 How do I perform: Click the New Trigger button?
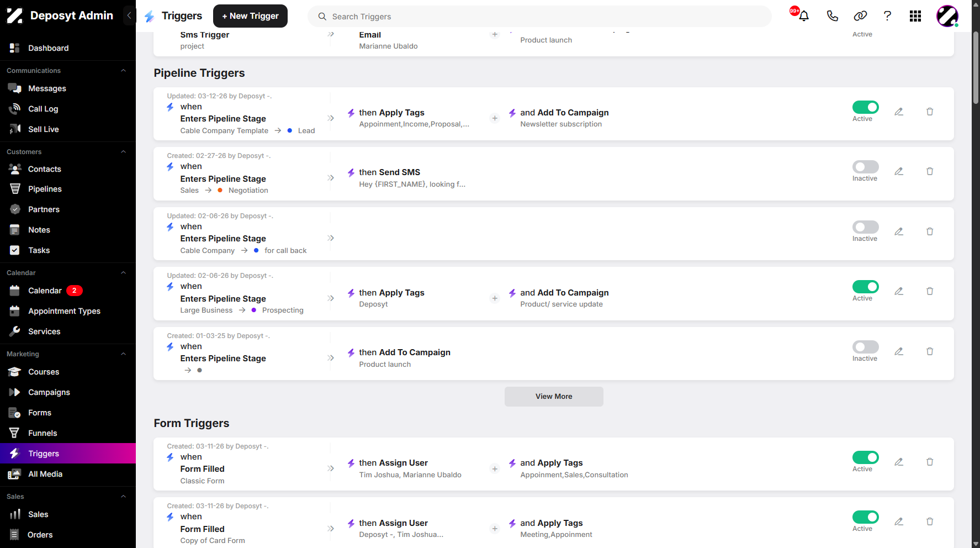pos(250,16)
